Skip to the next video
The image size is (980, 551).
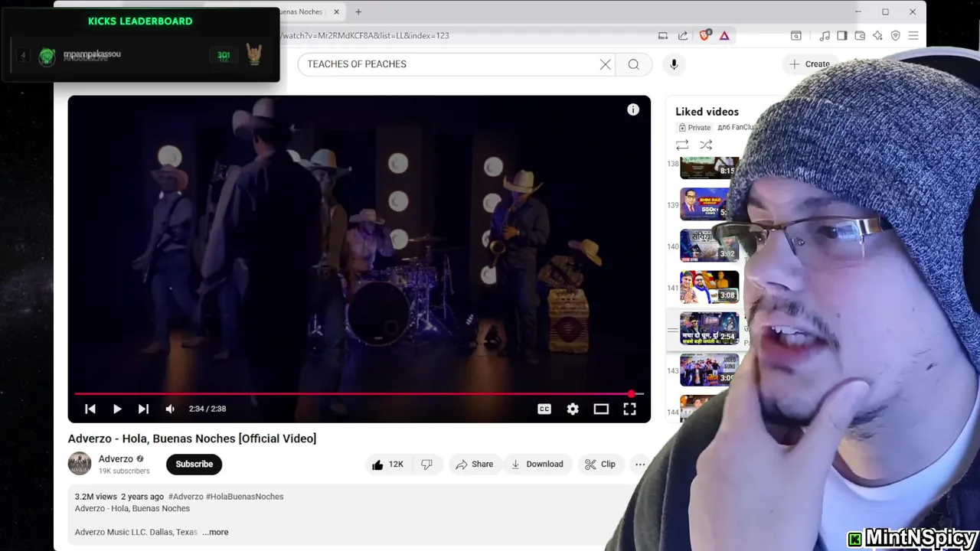point(143,409)
